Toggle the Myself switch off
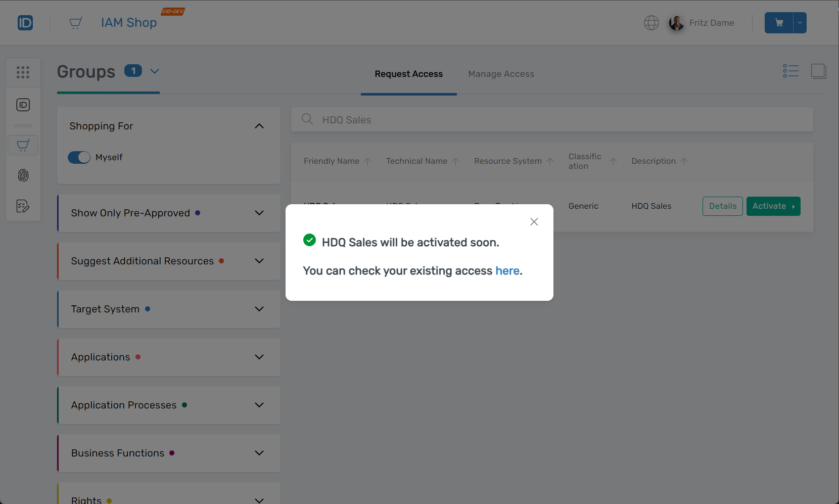Viewport: 839px width, 504px height. (x=79, y=158)
